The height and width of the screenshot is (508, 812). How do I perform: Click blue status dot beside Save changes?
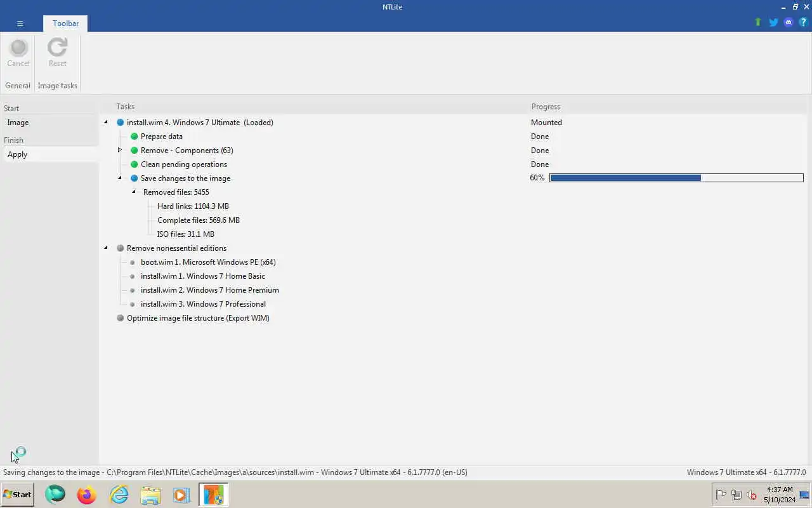134,178
